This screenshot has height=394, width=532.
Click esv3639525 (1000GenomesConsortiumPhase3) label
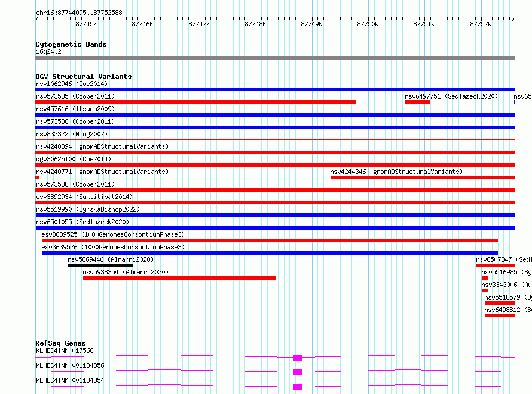pos(113,234)
